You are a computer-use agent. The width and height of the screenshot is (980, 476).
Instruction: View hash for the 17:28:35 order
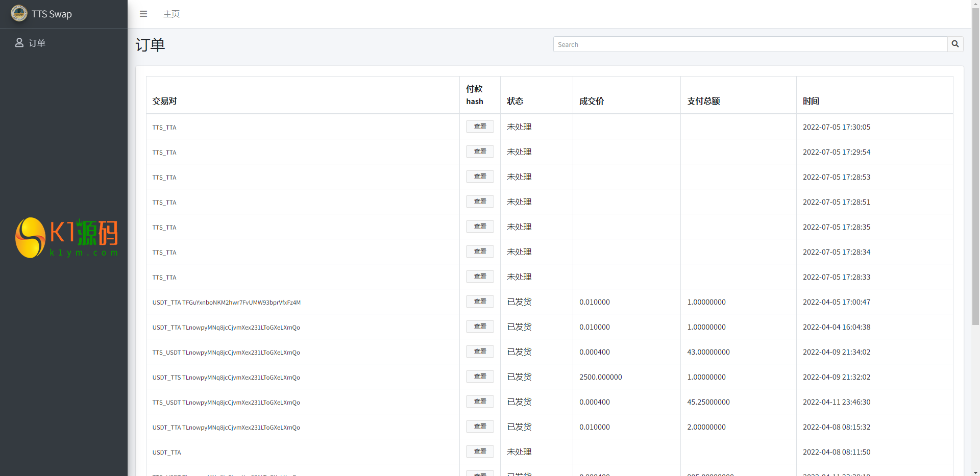coord(480,227)
